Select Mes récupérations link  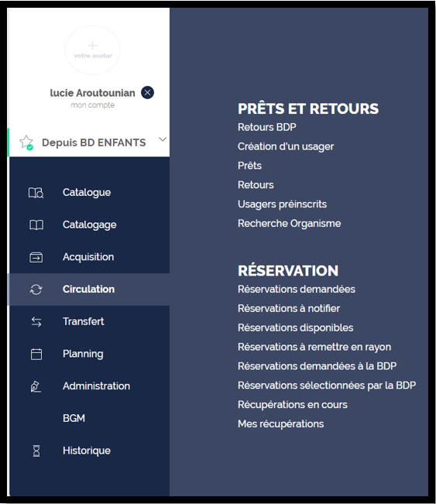pyautogui.click(x=280, y=424)
